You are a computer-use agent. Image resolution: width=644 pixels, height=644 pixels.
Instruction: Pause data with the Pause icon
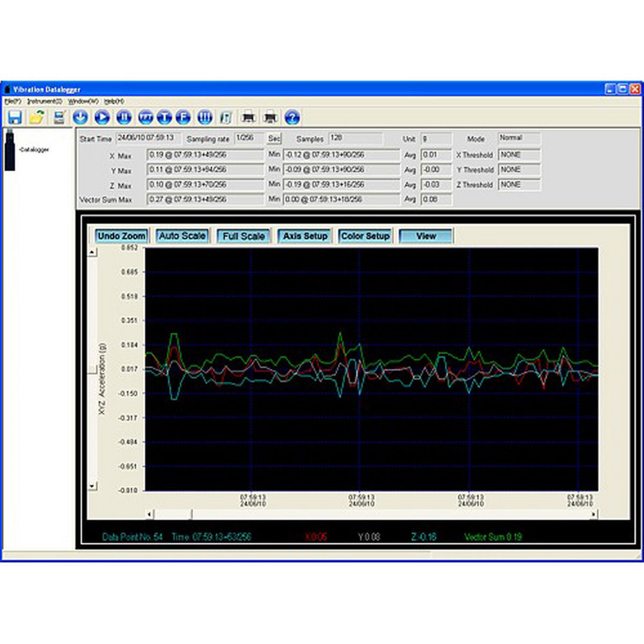tap(123, 117)
